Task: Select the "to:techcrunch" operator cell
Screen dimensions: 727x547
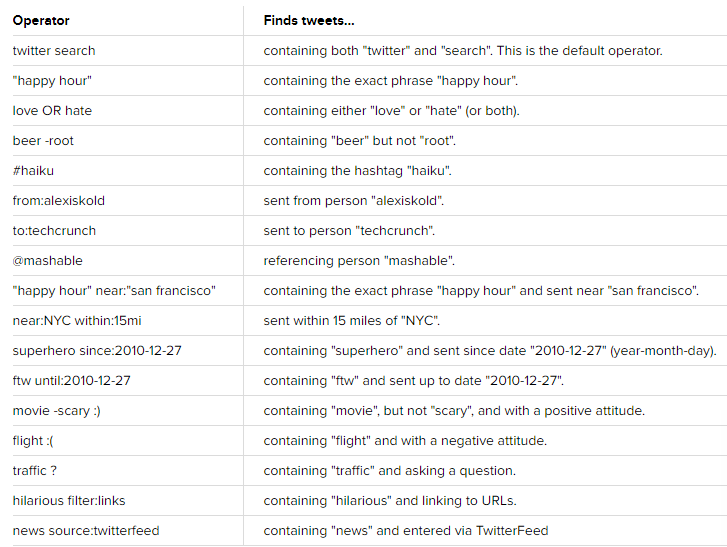Action: [54, 230]
